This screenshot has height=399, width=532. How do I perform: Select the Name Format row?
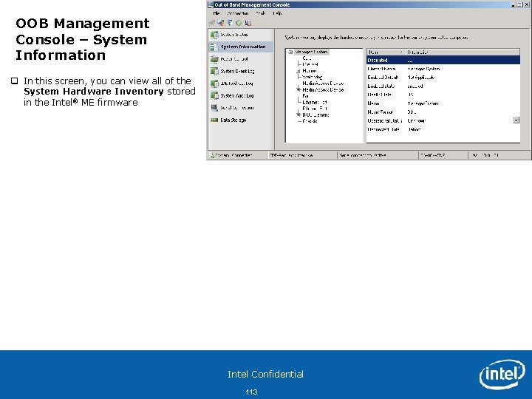click(443, 112)
